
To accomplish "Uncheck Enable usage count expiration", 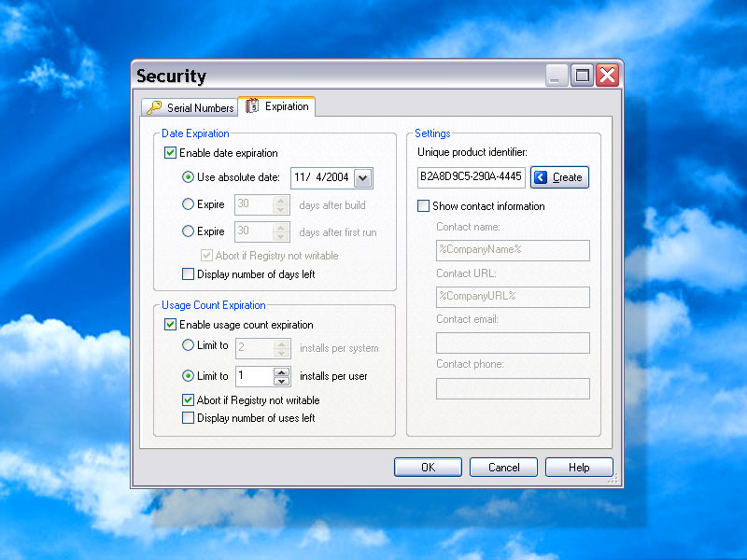I will 170,325.
